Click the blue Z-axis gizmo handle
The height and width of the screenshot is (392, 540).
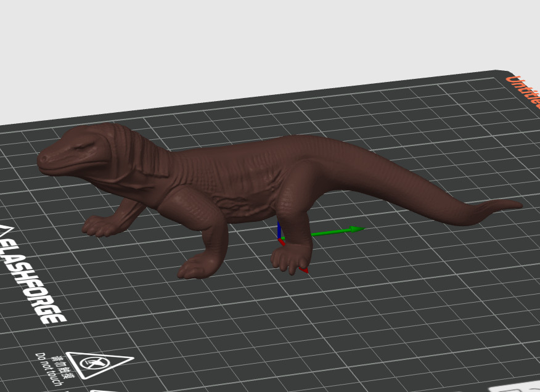279,229
